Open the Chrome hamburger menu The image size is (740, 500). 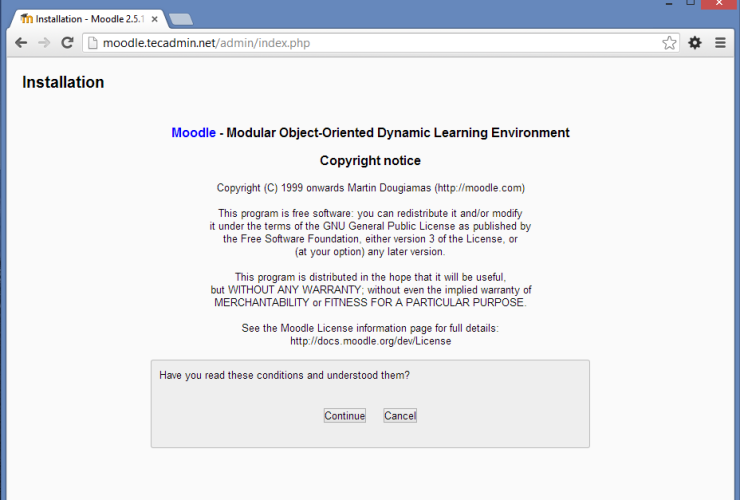720,43
